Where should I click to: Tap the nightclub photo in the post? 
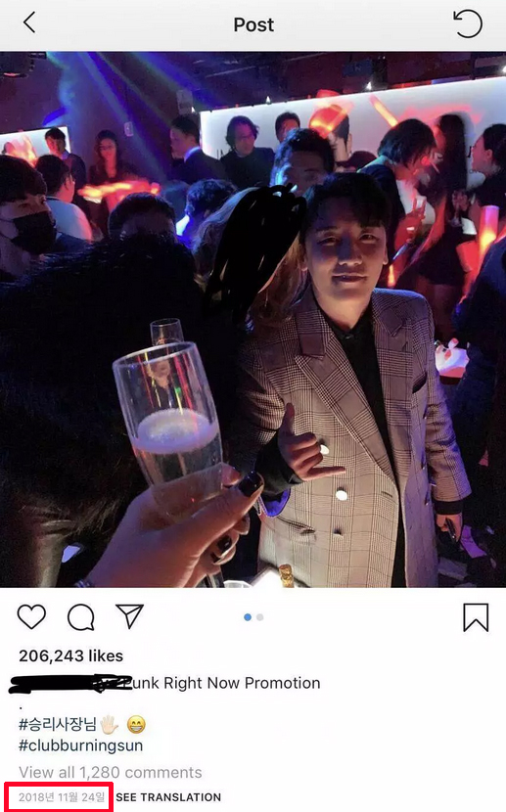click(x=253, y=319)
